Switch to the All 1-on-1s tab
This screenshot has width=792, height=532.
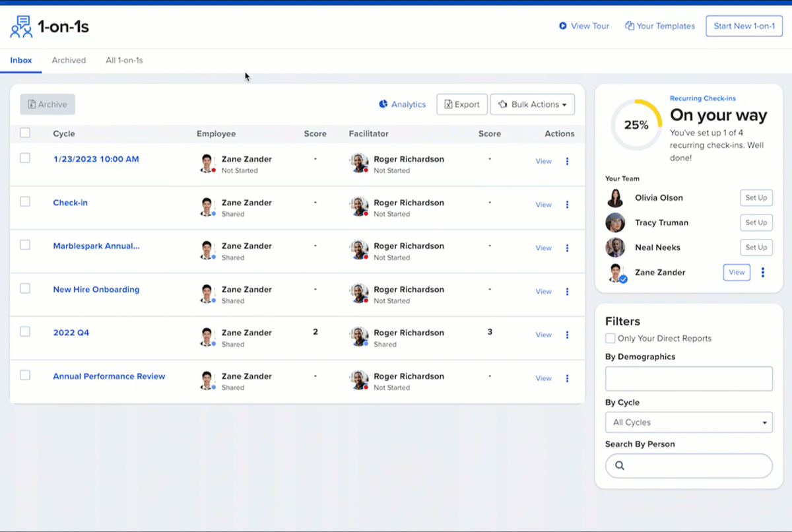124,60
